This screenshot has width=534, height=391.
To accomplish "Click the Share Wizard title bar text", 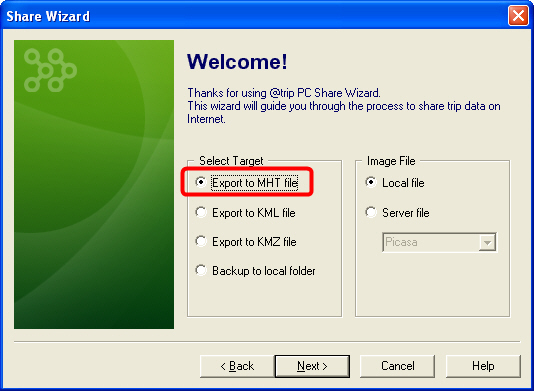I will point(48,16).
